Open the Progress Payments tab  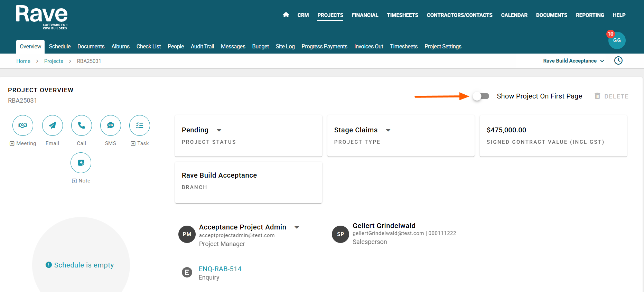point(324,47)
